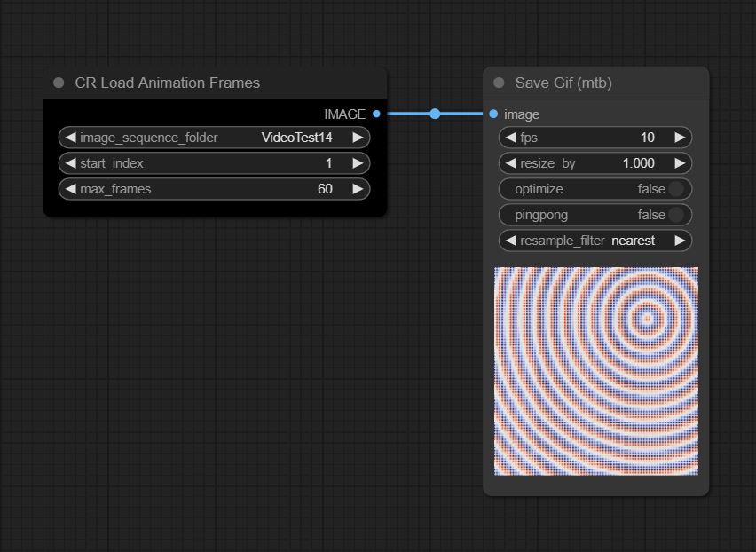
Task: Click the image input socket
Action: (493, 114)
